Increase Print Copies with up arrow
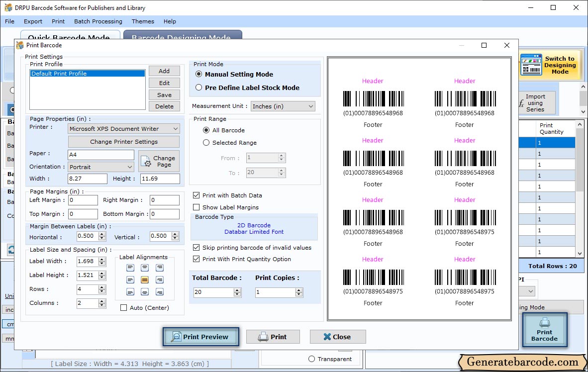588x372 pixels. pos(298,290)
